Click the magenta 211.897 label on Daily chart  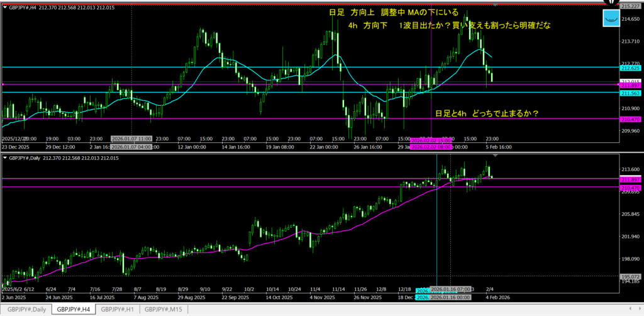(x=630, y=179)
